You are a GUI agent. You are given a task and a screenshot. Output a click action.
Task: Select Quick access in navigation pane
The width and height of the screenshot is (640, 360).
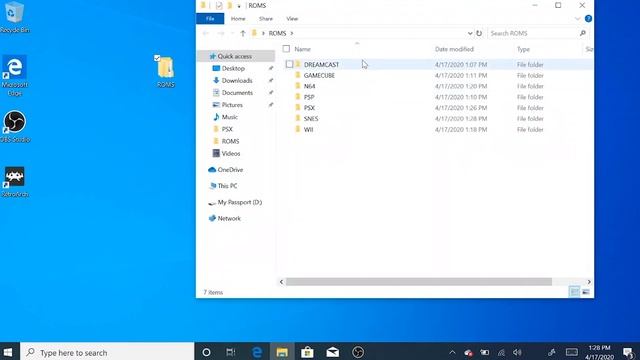coord(236,56)
